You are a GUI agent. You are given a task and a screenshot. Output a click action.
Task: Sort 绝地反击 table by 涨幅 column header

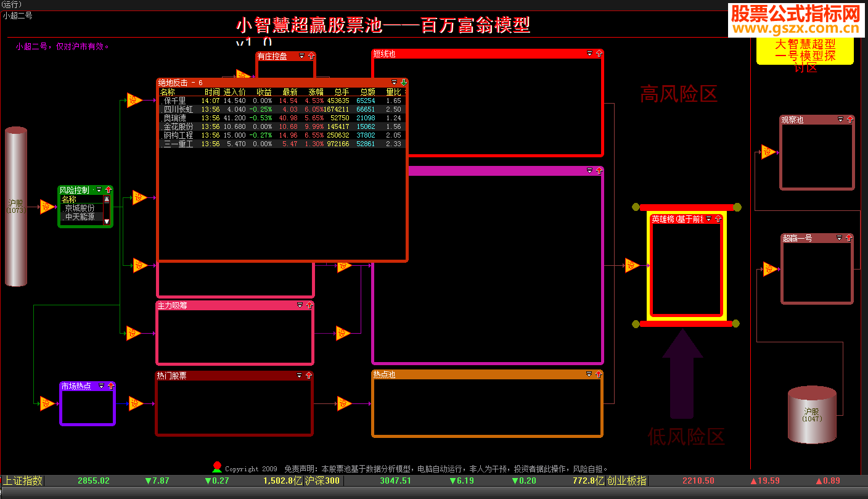coord(316,92)
